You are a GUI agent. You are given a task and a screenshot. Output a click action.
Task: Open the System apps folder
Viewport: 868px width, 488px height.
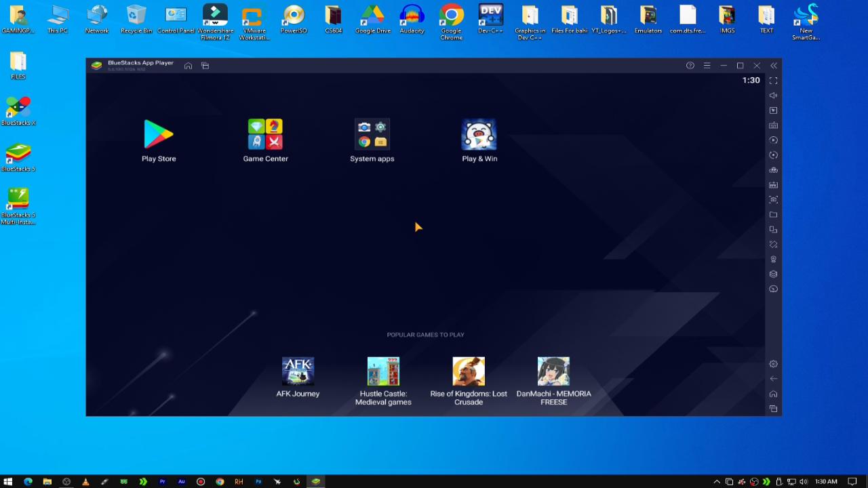(372, 140)
